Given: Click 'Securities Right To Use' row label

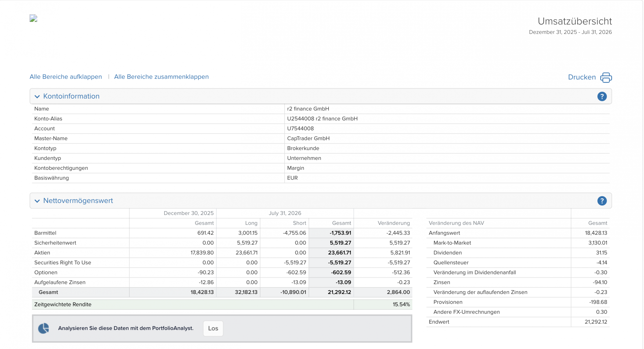Looking at the screenshot, I should [x=63, y=263].
